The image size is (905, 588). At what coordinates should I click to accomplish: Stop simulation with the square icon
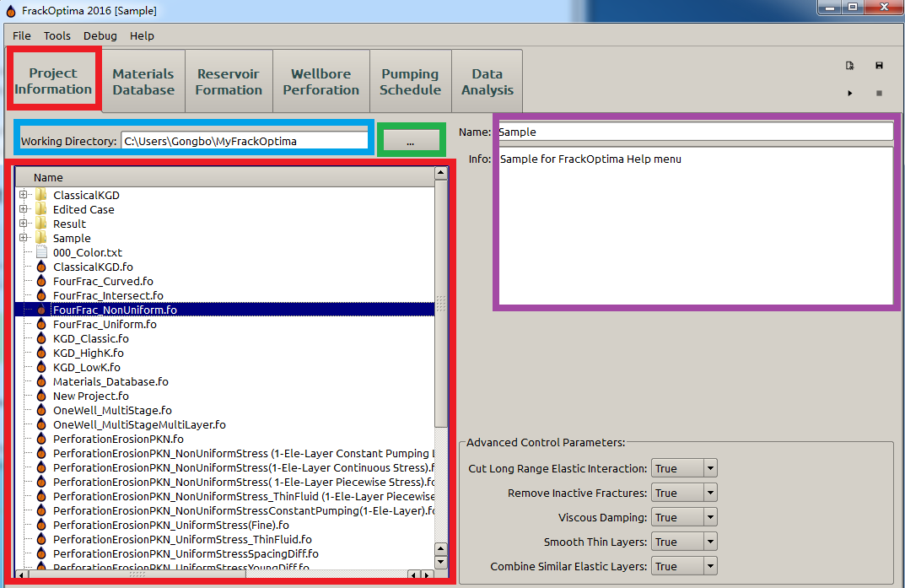[879, 93]
